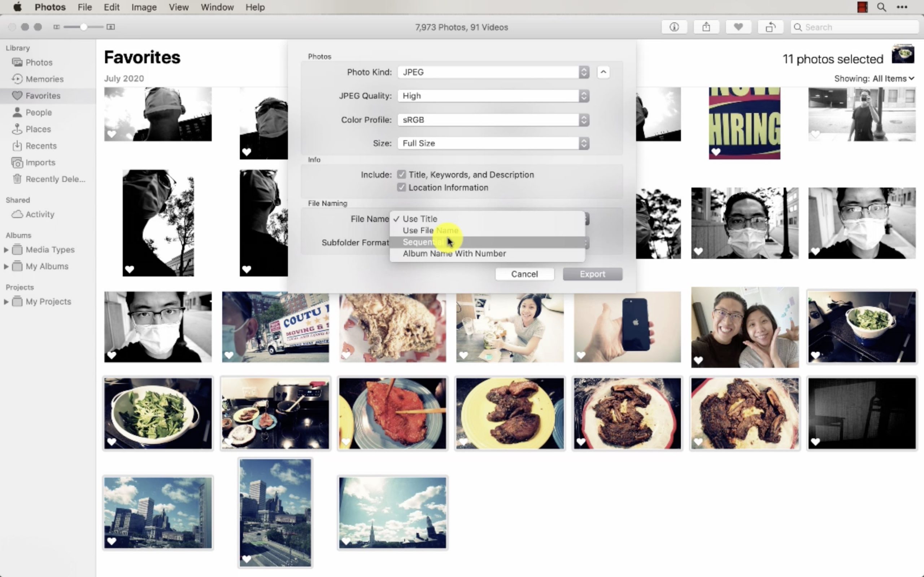Image resolution: width=924 pixels, height=577 pixels.
Task: Collapse photo options with the chevron button
Action: click(603, 72)
